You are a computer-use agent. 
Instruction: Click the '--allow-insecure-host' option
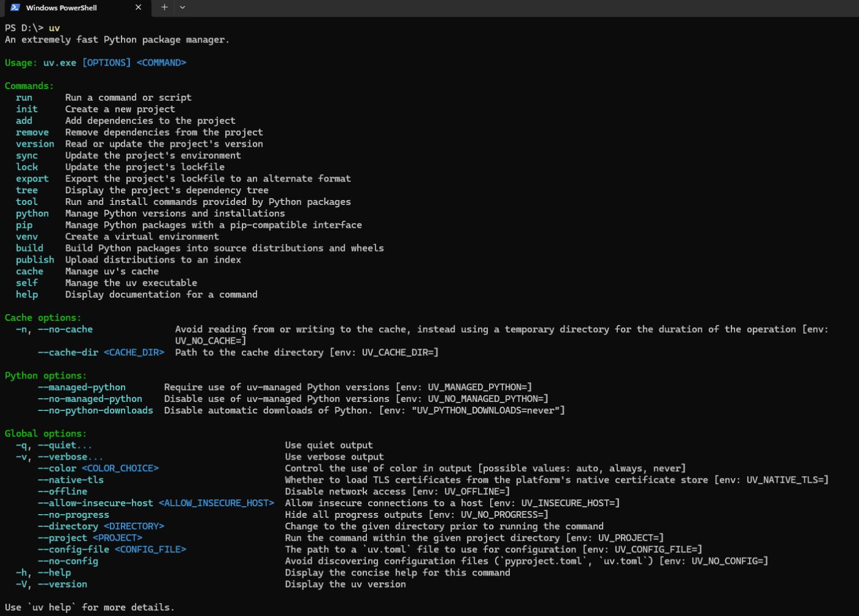[96, 504]
